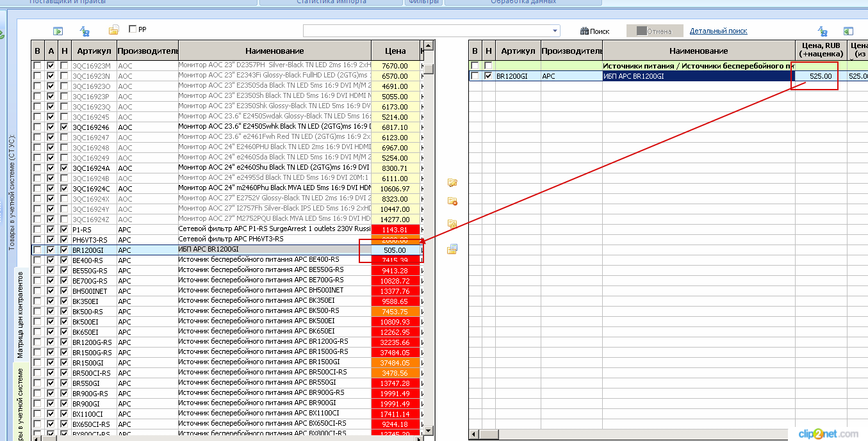Screen dimensions: 868x441
Task: Select the price cell 525.00 under Цена, RUB (+наценка)
Action: pos(821,76)
